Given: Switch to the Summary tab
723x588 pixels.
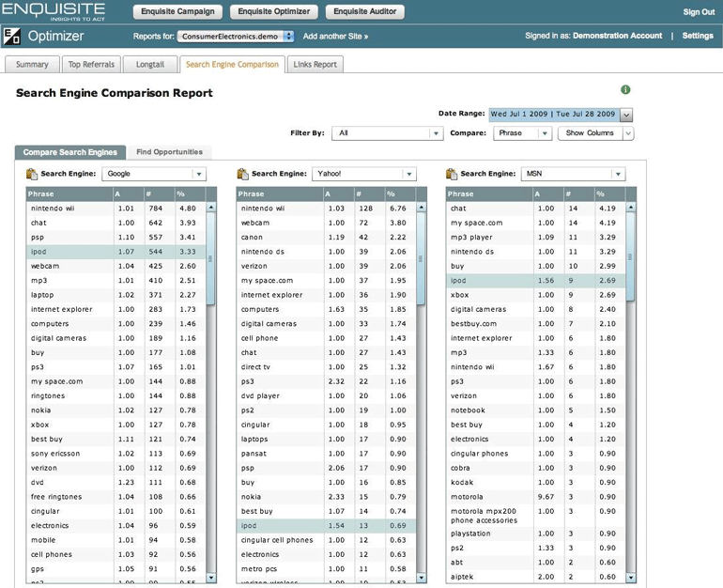Looking at the screenshot, I should tap(32, 65).
